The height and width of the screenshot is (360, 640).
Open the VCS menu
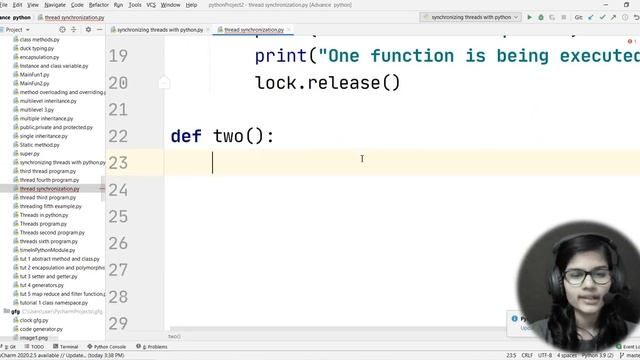click(151, 5)
